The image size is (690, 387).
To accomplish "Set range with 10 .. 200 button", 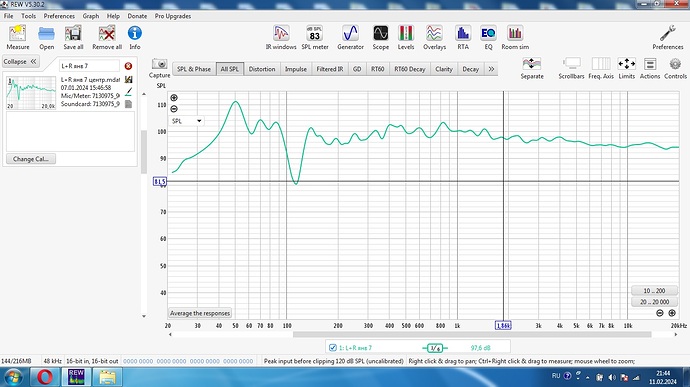I will [654, 291].
